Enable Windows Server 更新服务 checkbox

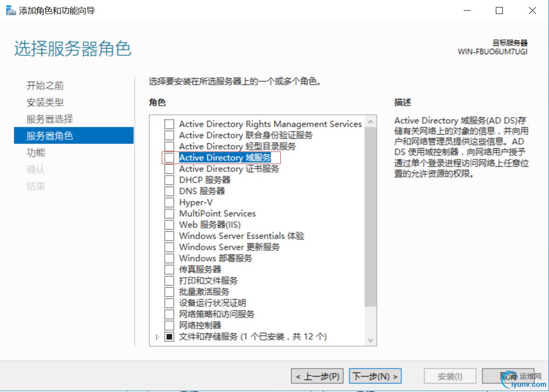coord(169,247)
